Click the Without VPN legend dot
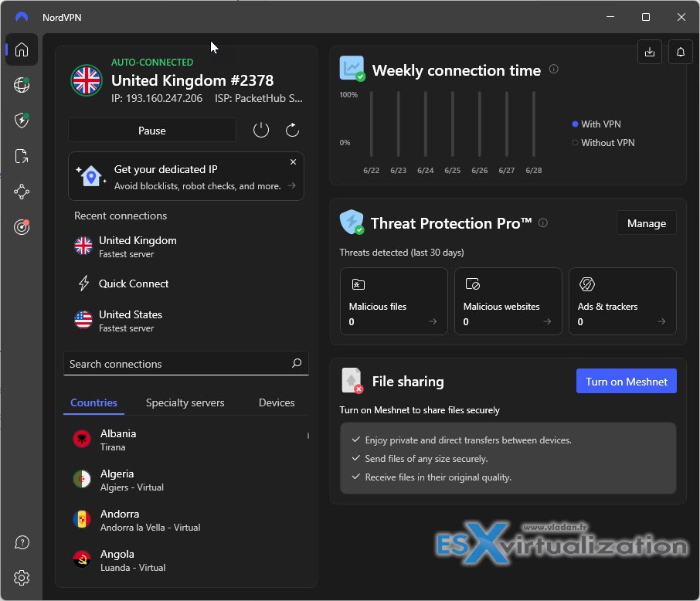700x601 pixels. (575, 143)
